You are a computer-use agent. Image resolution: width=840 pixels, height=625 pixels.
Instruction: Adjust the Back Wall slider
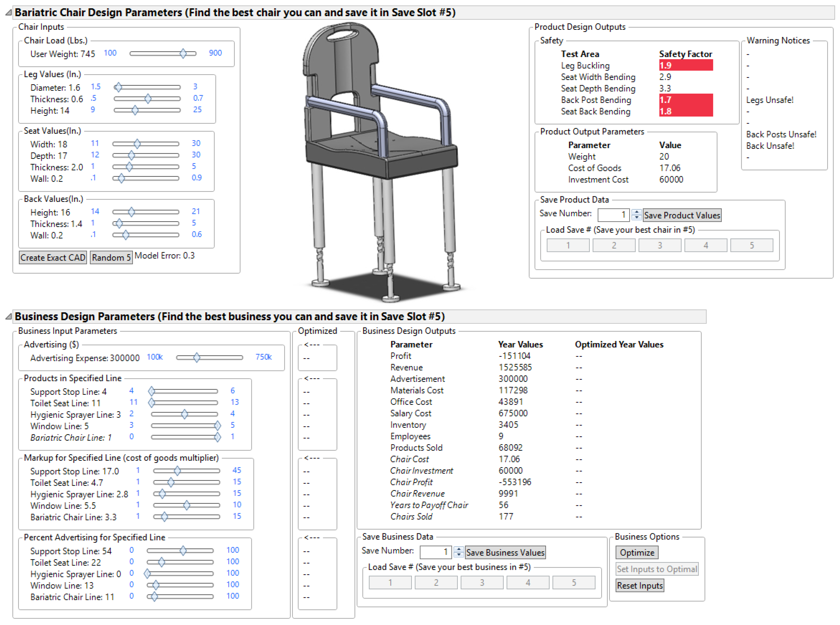(146, 235)
